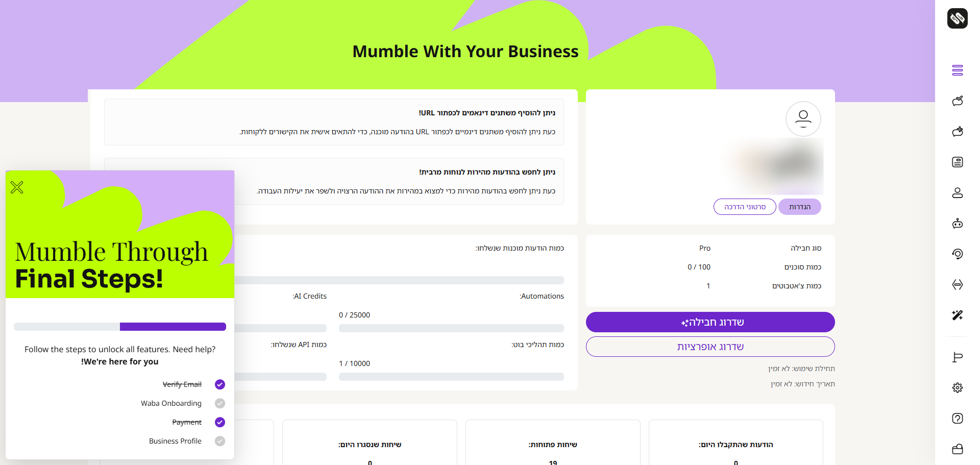980x465 pixels.
Task: Click the outlined 'שדרוג אופרציות' button
Action: [x=710, y=347]
